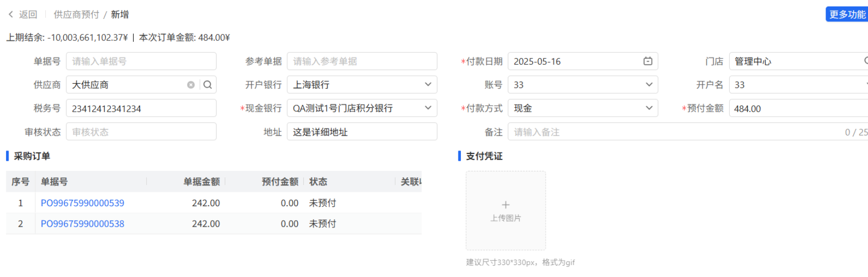The width and height of the screenshot is (868, 277).
Task: Click the 预付金额 field showing 484.00
Action: [798, 108]
